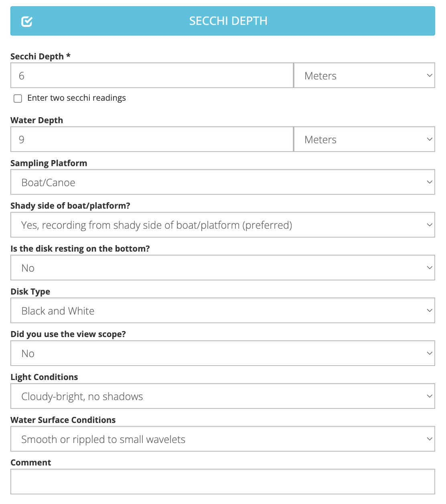The width and height of the screenshot is (446, 504).
Task: Focus the Secchi Depth value field
Action: 152,75
